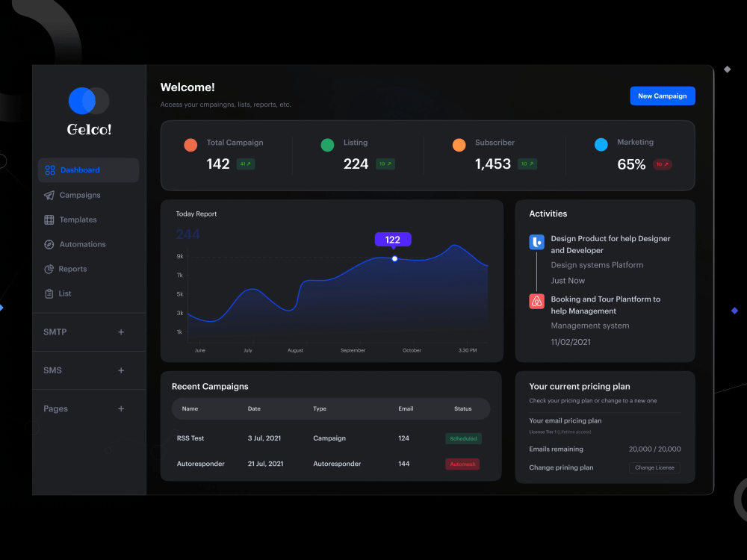Expand the SMTP section plus
Image resolution: width=747 pixels, height=560 pixels.
121,332
